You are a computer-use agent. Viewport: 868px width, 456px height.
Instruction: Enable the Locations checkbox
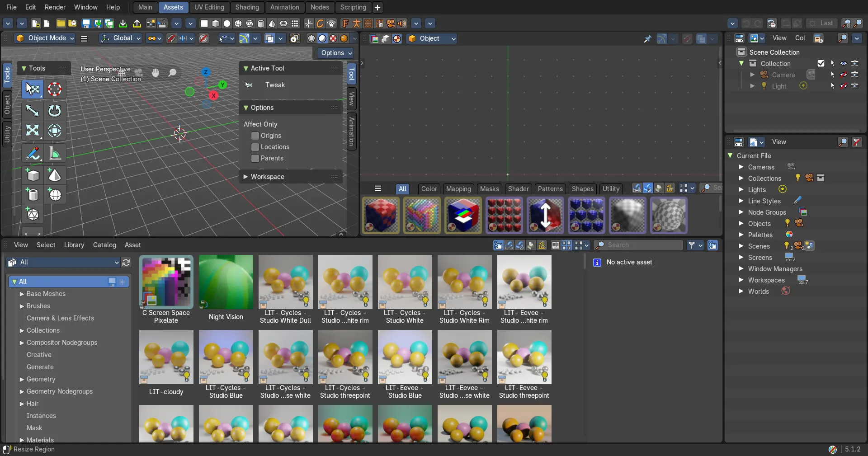pos(255,147)
